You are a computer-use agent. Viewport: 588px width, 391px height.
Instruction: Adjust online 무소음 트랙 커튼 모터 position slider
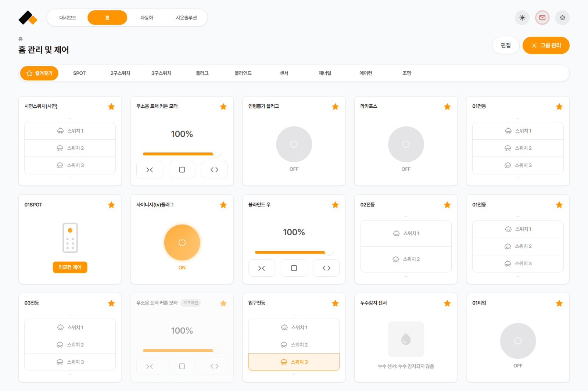coord(182,154)
